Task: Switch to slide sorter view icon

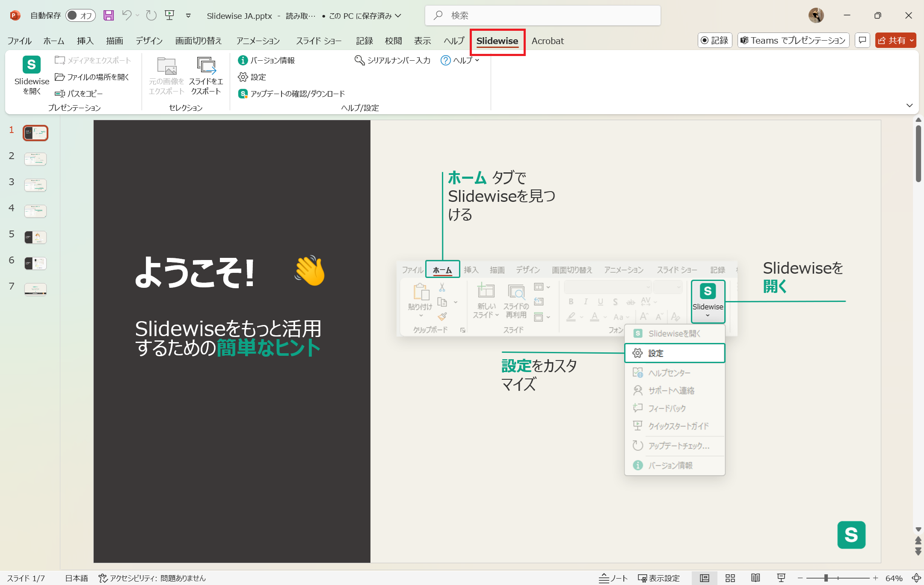Action: pos(730,578)
